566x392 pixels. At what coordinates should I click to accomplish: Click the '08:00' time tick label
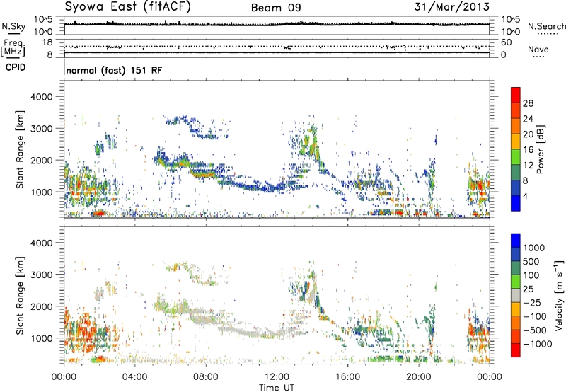(x=205, y=377)
